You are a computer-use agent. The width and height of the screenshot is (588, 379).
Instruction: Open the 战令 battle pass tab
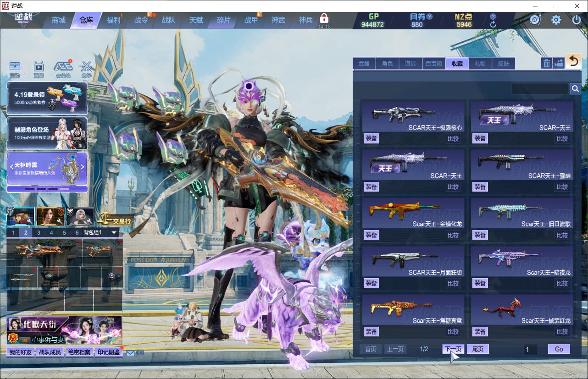(x=141, y=20)
